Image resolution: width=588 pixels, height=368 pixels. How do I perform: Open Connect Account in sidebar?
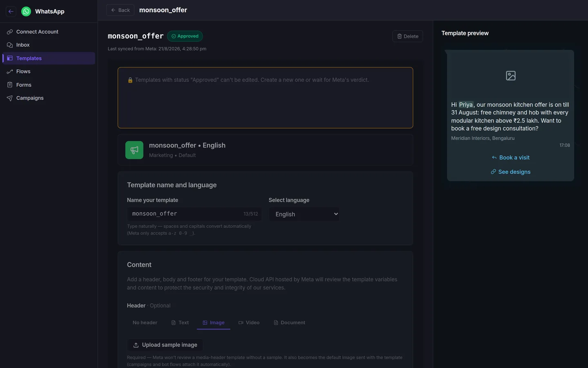pos(49,32)
